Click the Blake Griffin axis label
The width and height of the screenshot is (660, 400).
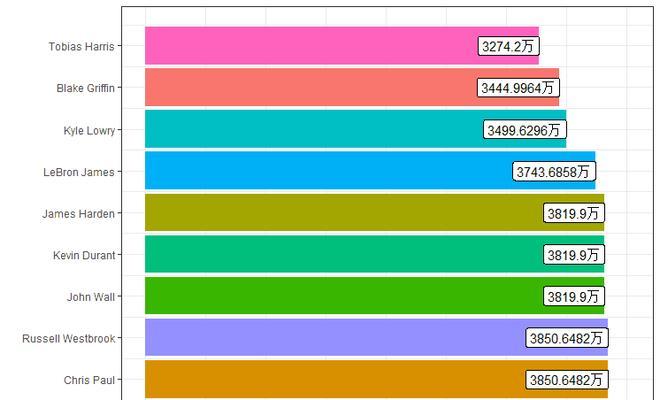click(x=85, y=88)
